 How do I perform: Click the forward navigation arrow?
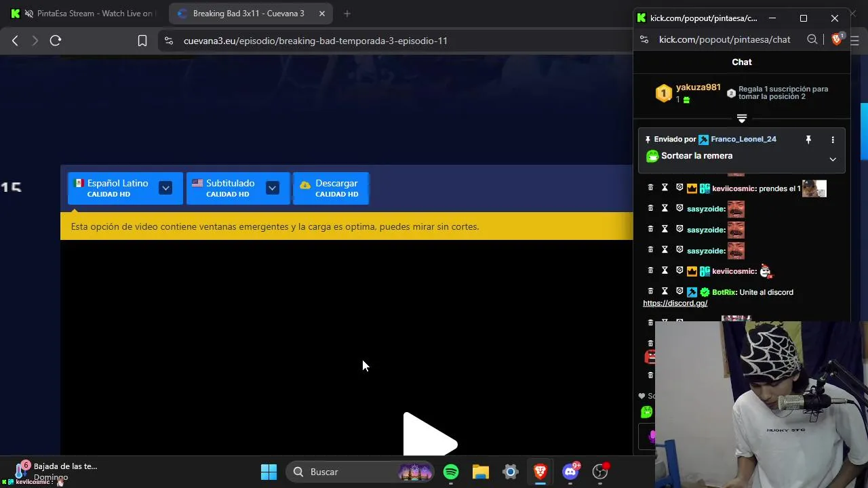(x=35, y=41)
